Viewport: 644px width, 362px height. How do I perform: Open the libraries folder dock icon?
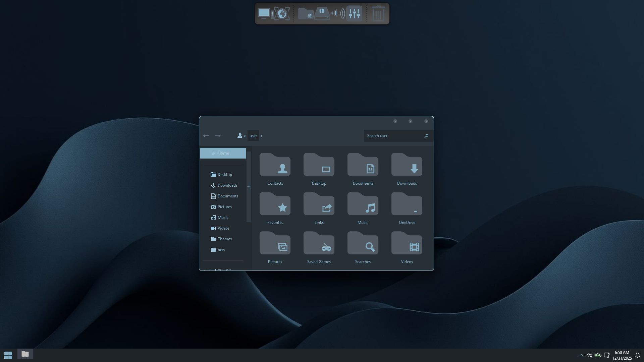(x=306, y=13)
